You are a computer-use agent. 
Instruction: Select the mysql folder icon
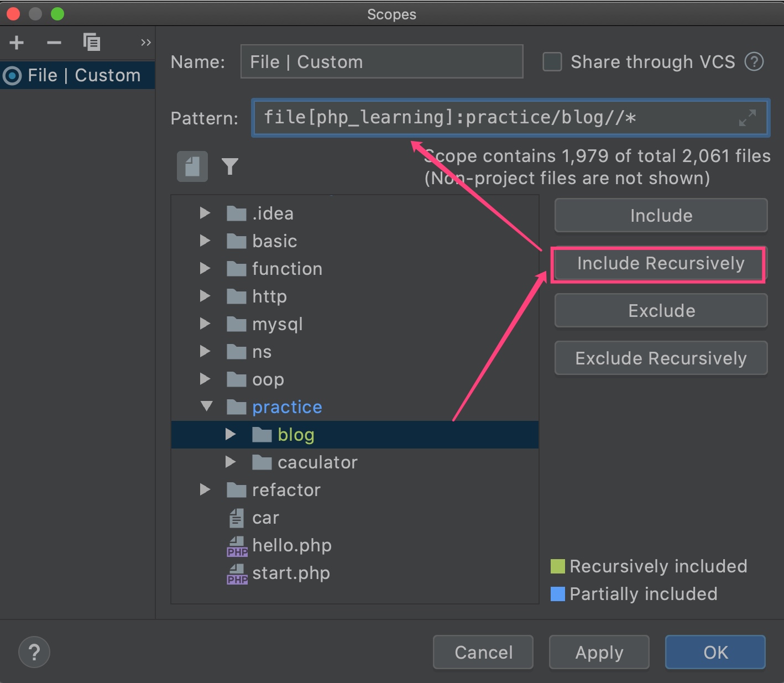237,324
